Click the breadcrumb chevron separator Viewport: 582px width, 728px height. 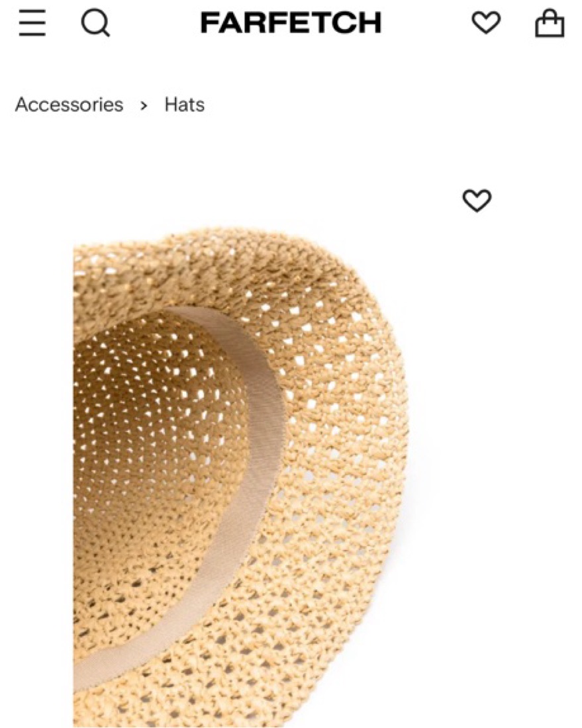[144, 106]
